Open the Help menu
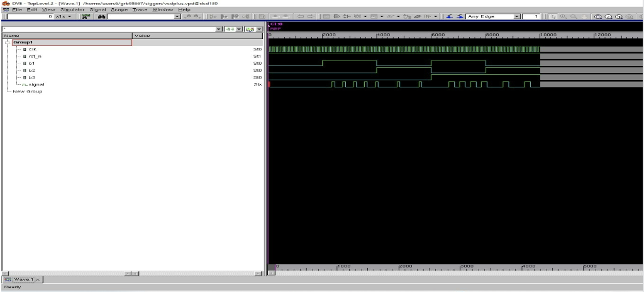Image resolution: width=644 pixels, height=292 pixels. click(x=184, y=9)
